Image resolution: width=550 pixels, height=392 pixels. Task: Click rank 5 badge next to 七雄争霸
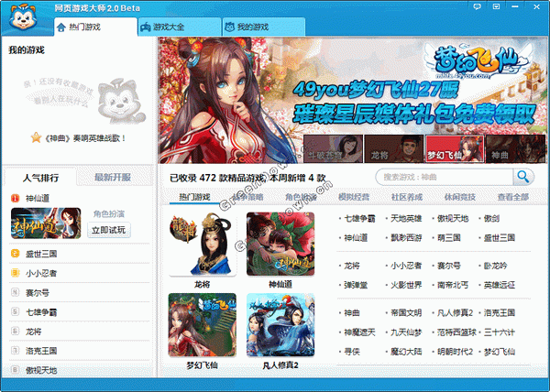coord(15,311)
